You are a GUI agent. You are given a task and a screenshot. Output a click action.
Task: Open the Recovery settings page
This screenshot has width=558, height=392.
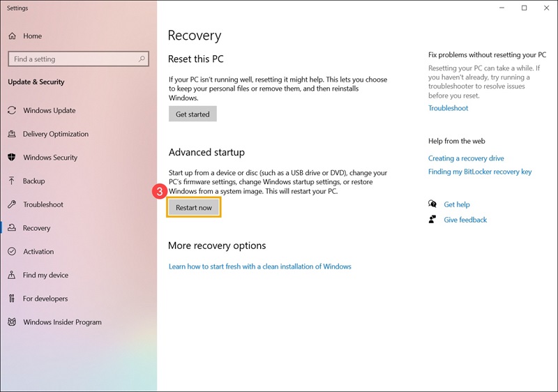(x=36, y=228)
